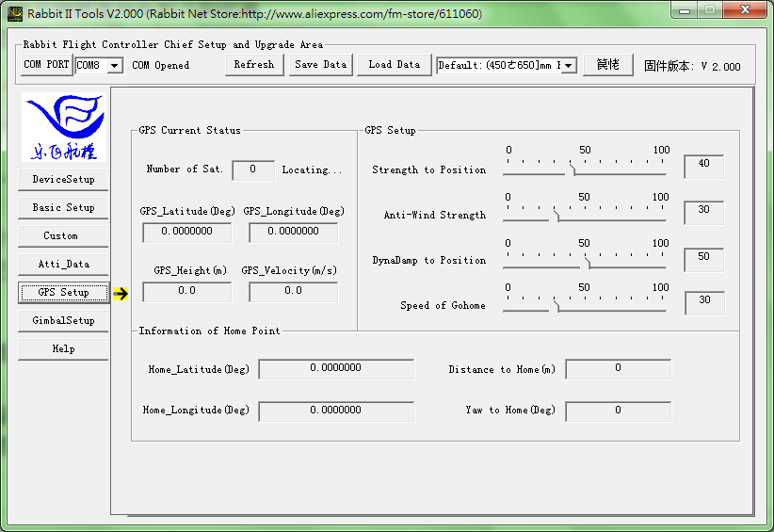Viewport: 774px width, 532px height.
Task: Open the DeviceSetup page
Action: pyautogui.click(x=63, y=180)
